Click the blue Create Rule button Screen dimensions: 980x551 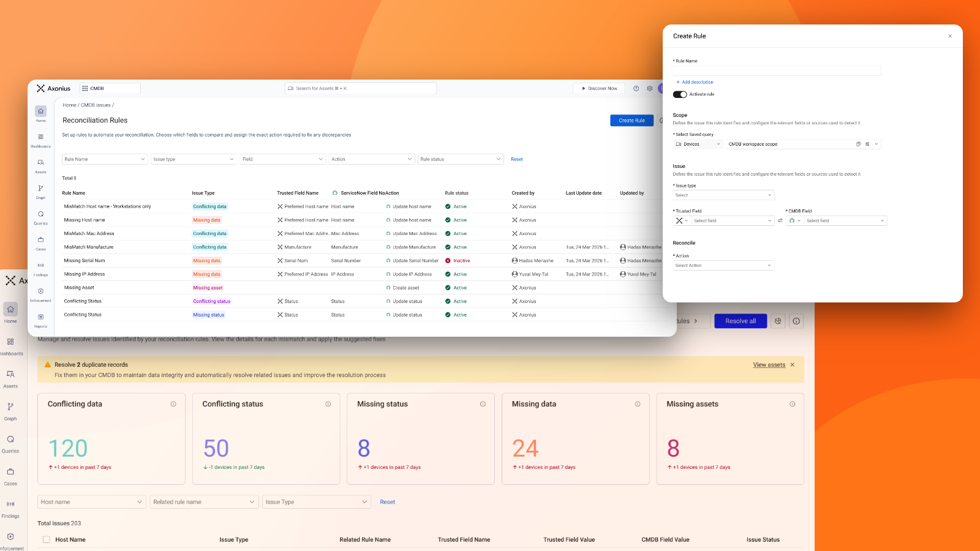coord(631,121)
